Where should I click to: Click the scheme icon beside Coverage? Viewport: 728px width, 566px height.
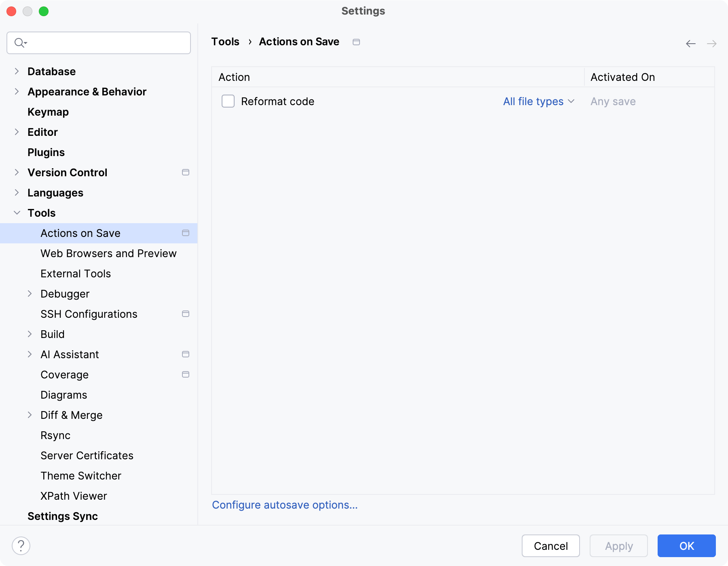186,374
